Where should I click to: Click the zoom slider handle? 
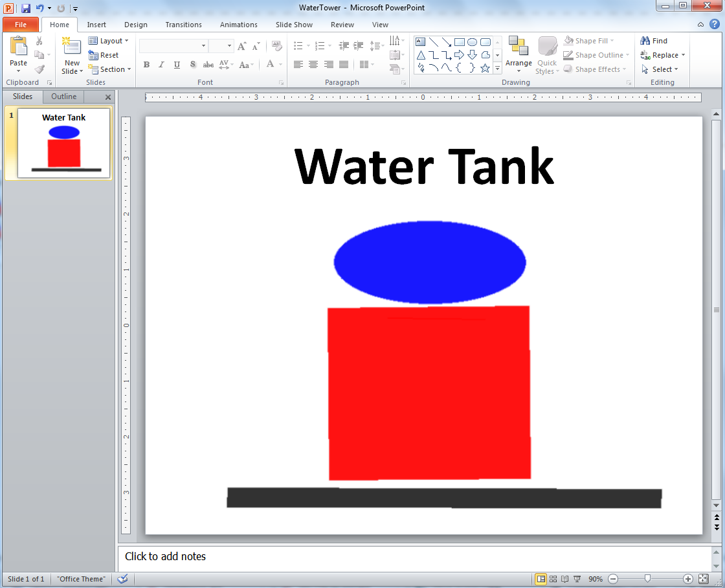pos(647,579)
